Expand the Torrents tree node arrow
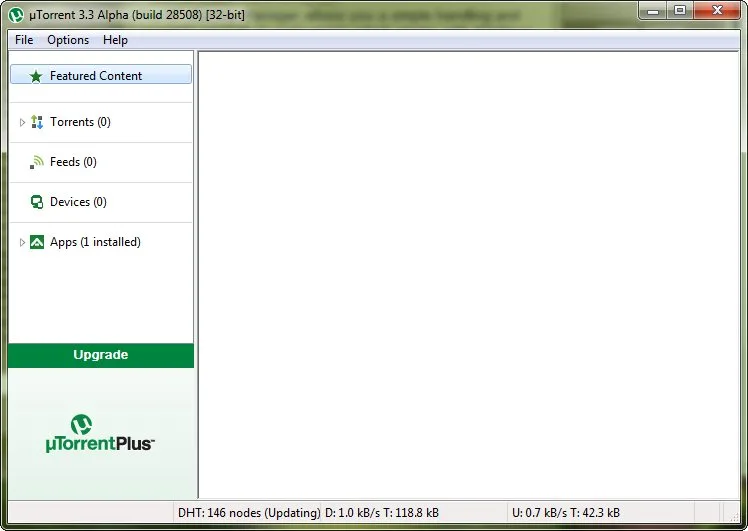 (22, 123)
